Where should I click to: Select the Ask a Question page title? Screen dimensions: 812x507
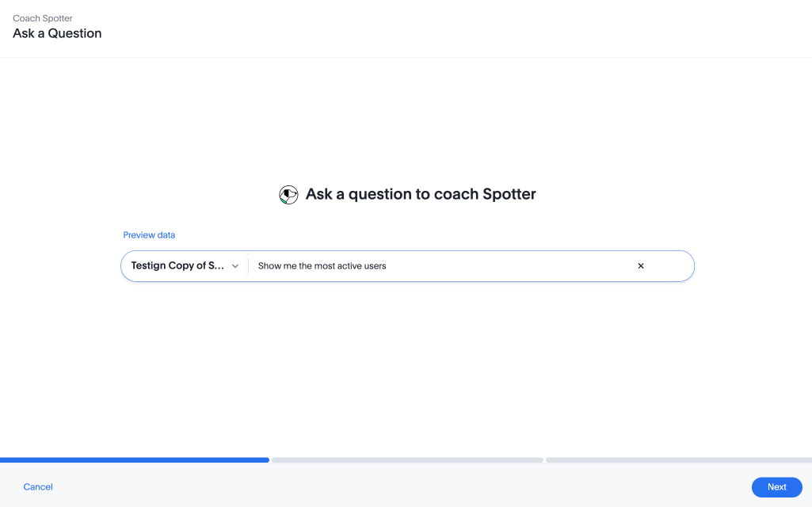coord(56,33)
